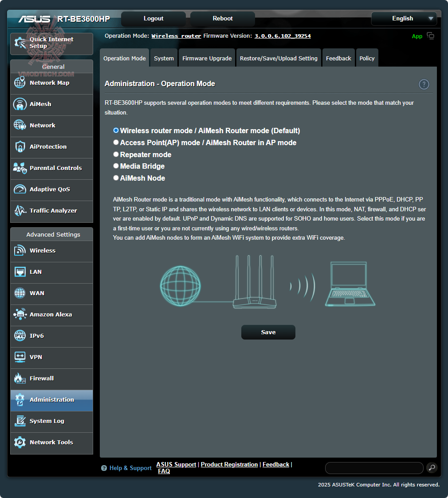Viewport: 448px width, 498px height.
Task: Click the Amazon Alexa icon
Action: tap(20, 314)
